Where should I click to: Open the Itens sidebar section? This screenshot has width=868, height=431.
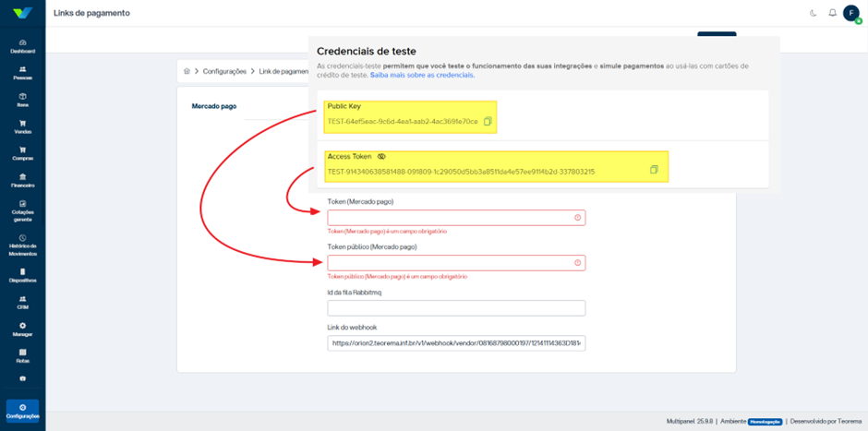coord(23,101)
